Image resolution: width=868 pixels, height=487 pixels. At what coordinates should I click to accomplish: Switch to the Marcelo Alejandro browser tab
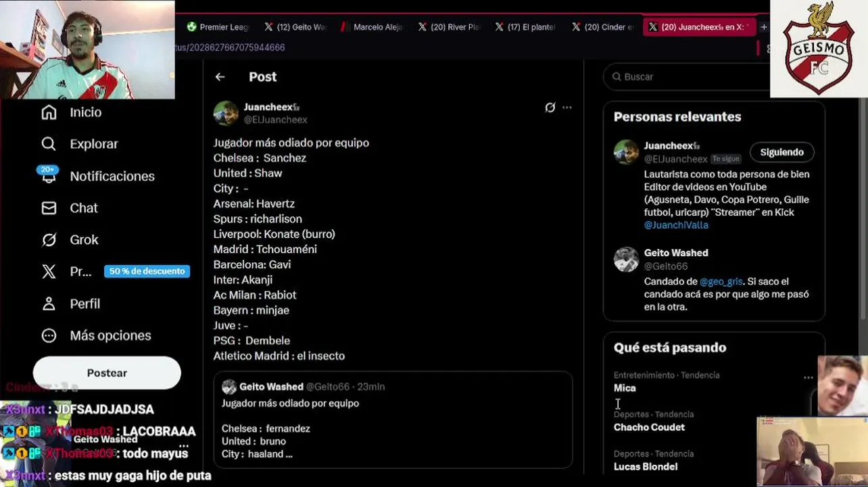click(372, 27)
